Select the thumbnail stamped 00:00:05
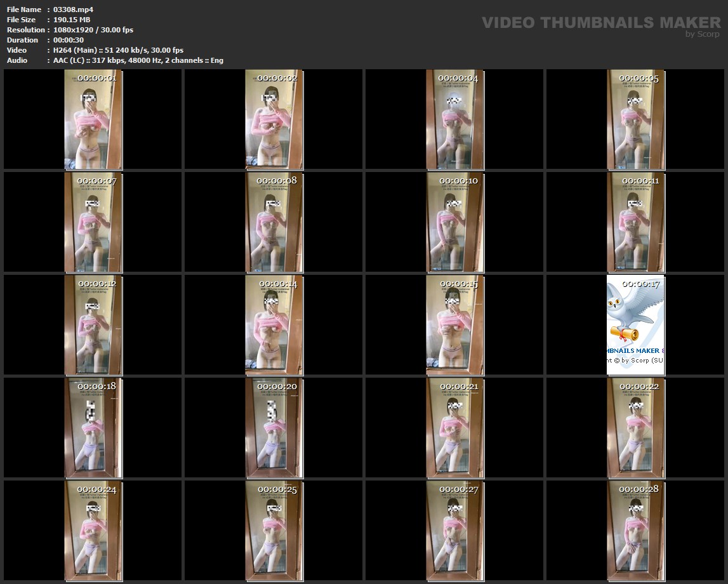The height and width of the screenshot is (584, 728). [x=636, y=119]
